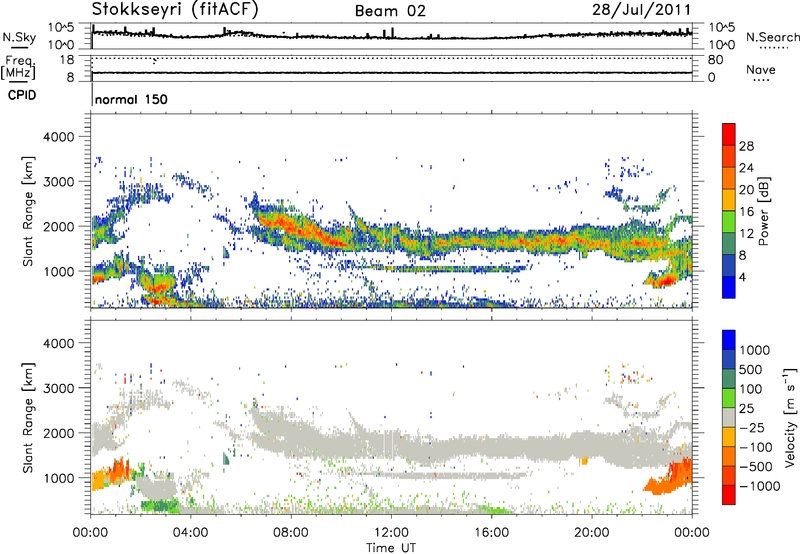Select the '-1000' Velocity colorbar label
This screenshot has width=800, height=554.
click(760, 486)
